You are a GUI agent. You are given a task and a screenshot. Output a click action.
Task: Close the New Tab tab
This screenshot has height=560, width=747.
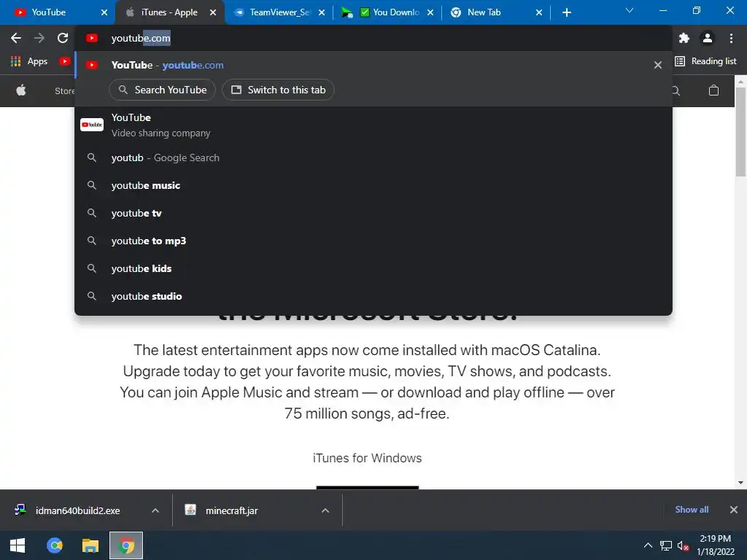pos(539,12)
